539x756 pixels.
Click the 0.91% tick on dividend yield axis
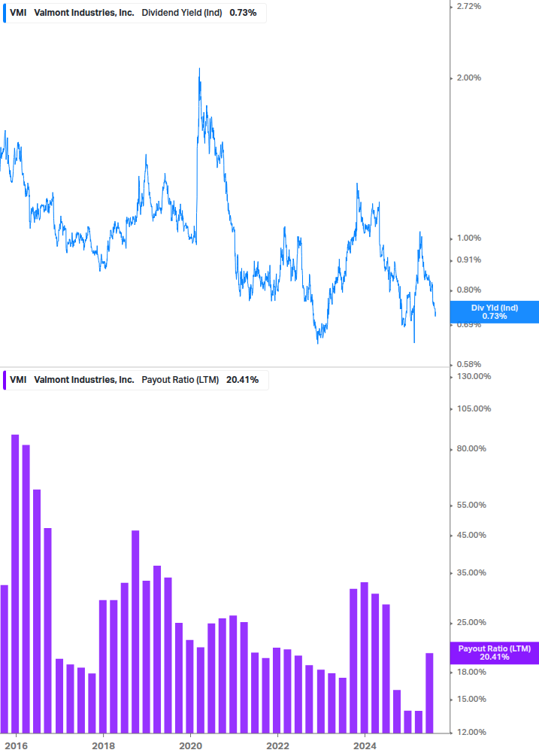(468, 260)
